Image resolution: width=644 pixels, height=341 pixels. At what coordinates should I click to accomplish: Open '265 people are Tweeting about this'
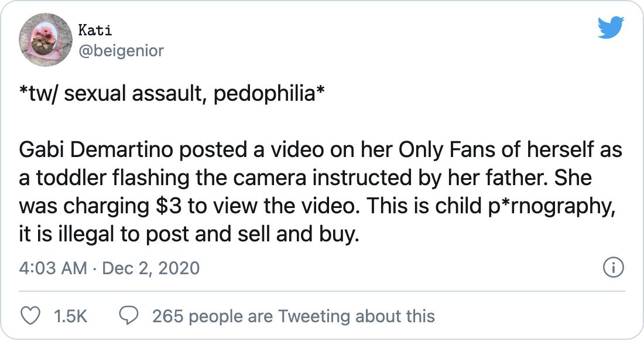(293, 316)
